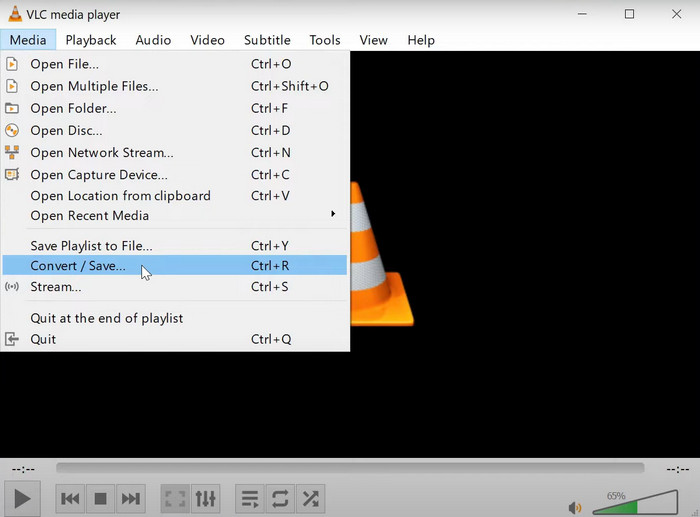Open the Audio menu

[x=153, y=40]
